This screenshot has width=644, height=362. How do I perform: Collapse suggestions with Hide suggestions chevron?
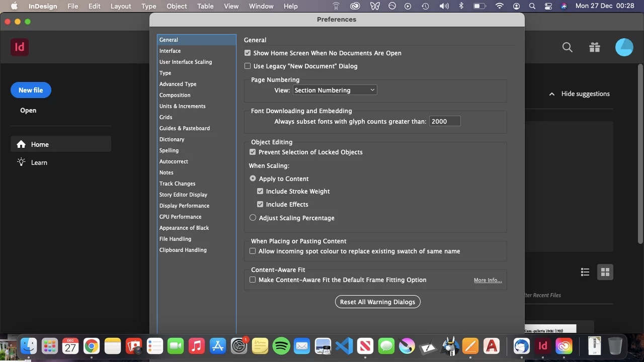click(552, 94)
